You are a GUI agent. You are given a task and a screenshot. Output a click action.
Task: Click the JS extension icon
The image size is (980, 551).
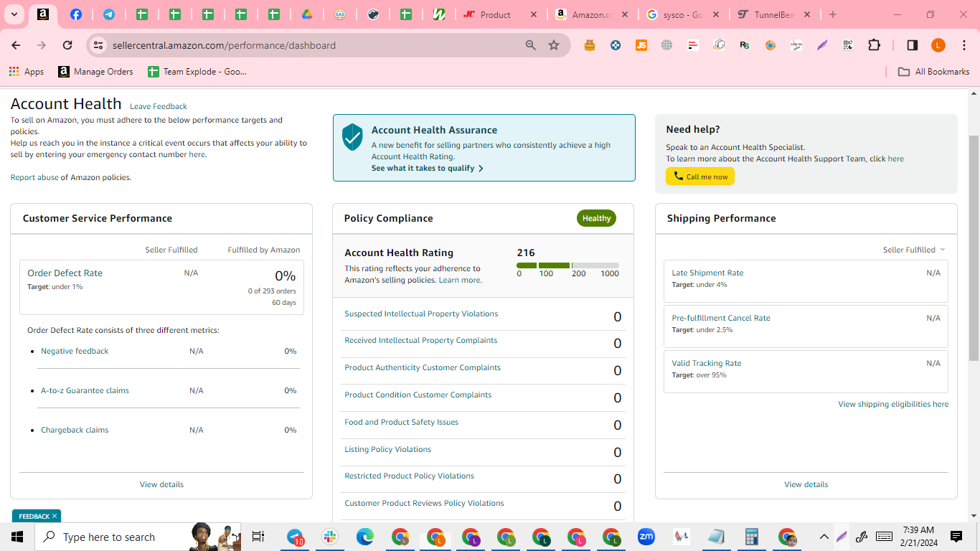(641, 45)
